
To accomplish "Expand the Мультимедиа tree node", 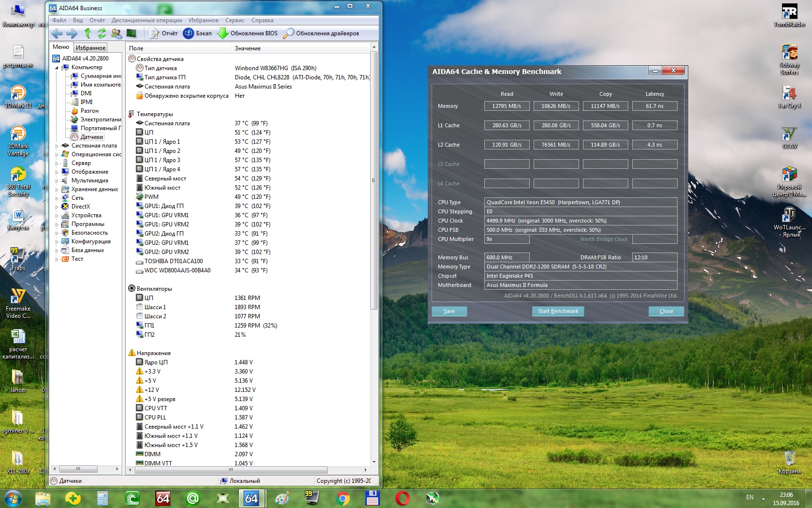I will pyautogui.click(x=57, y=180).
